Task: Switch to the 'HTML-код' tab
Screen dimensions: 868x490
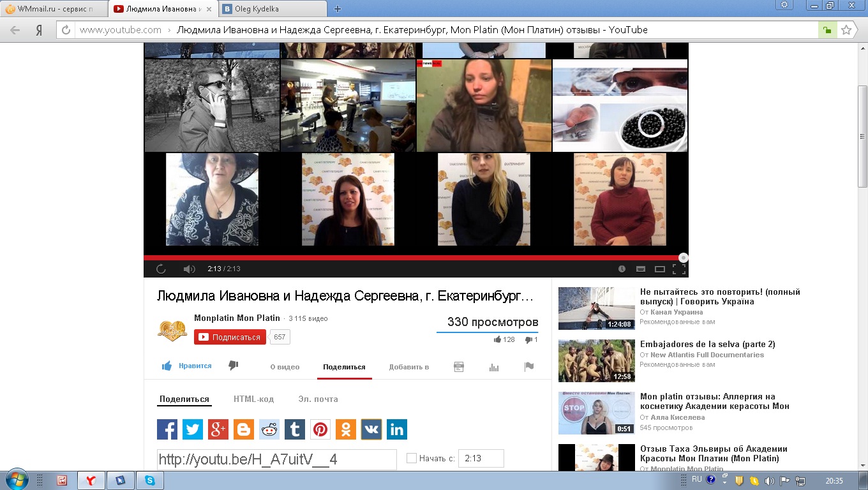Action: [x=253, y=399]
